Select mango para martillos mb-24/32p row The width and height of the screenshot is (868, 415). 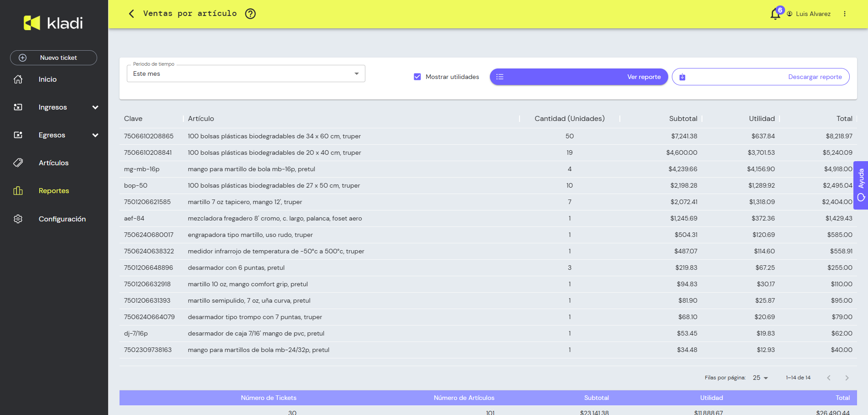(x=488, y=350)
